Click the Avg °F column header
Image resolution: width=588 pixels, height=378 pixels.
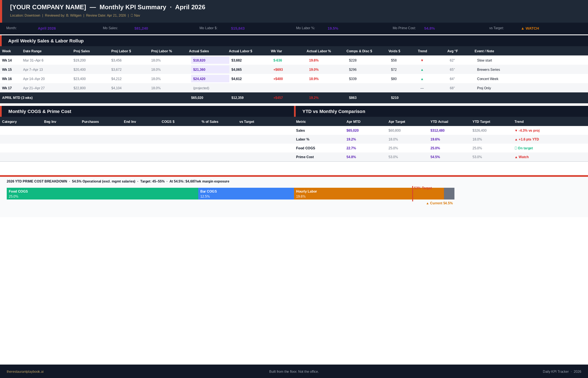tap(452, 51)
